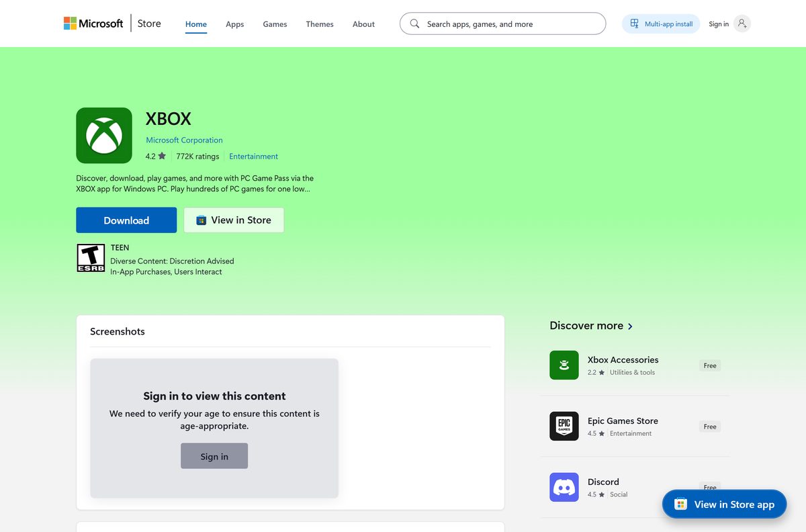The height and width of the screenshot is (532, 806).
Task: Open the Store home link
Action: pos(149,24)
